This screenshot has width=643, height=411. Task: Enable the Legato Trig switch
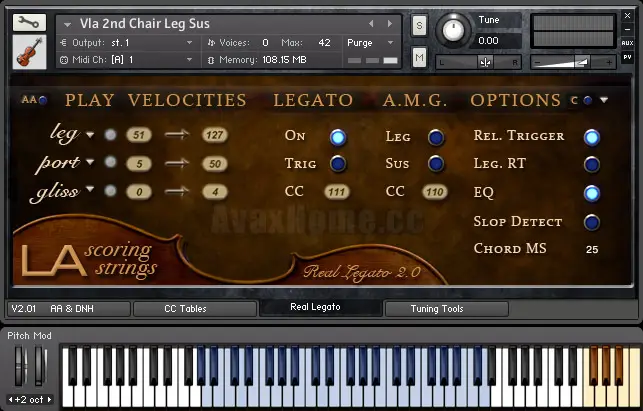[338, 164]
